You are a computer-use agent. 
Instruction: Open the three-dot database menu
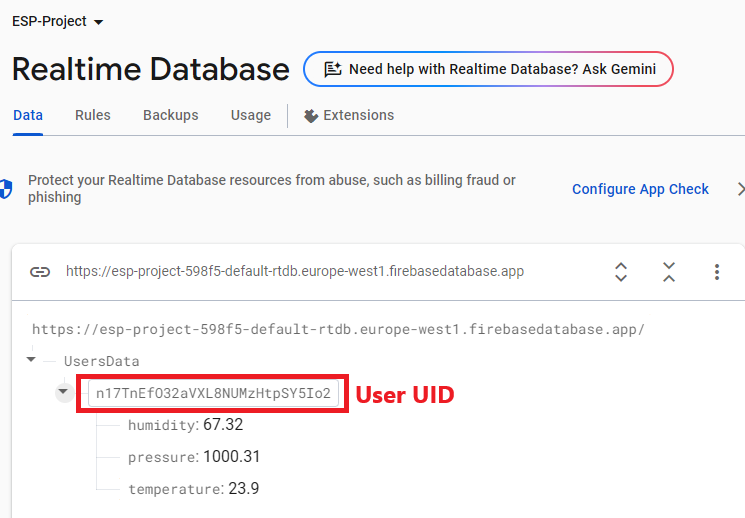[x=717, y=272]
